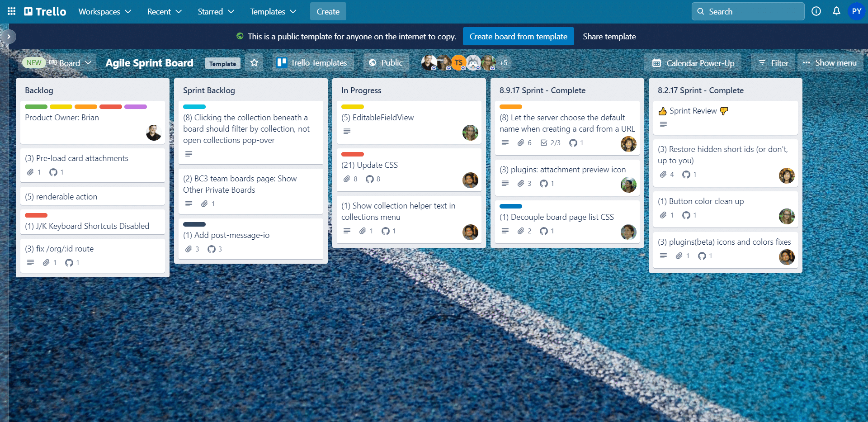Click Show menu

[830, 63]
